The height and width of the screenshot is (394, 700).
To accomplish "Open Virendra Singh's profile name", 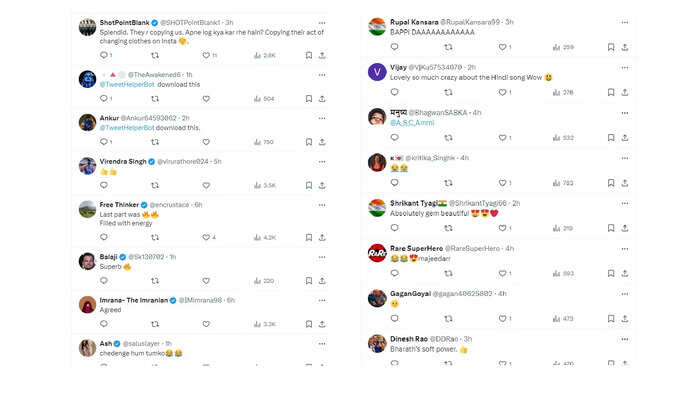I will click(x=123, y=162).
